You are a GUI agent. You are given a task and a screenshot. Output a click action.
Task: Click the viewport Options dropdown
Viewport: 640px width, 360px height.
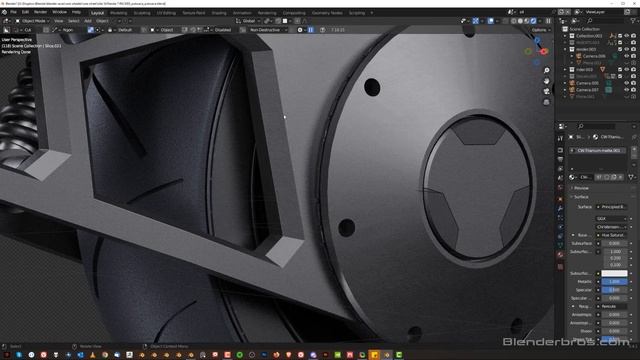(541, 30)
